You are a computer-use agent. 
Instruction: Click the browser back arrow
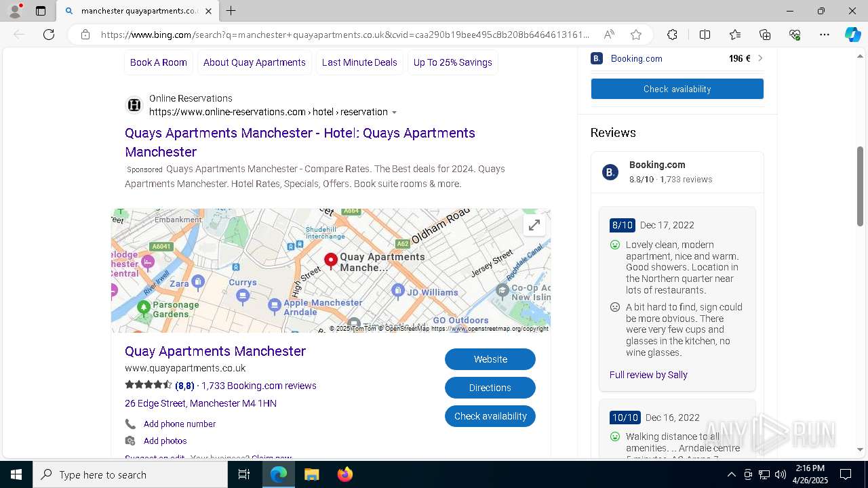[x=19, y=35]
